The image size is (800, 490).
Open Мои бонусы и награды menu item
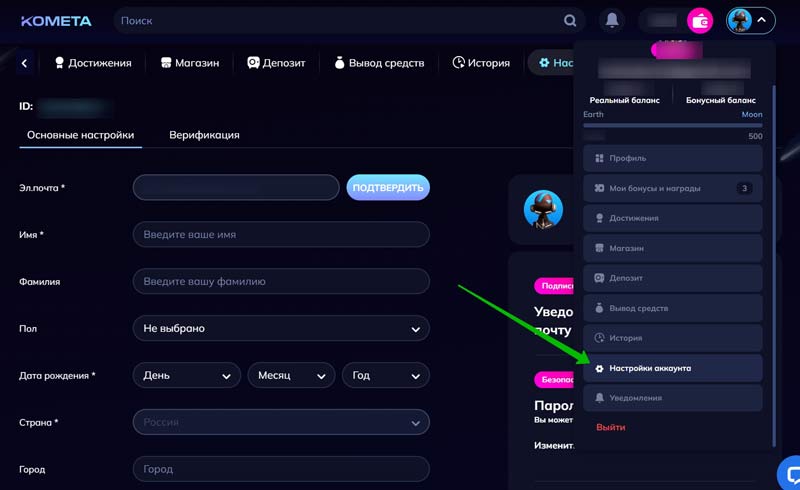pyautogui.click(x=672, y=188)
